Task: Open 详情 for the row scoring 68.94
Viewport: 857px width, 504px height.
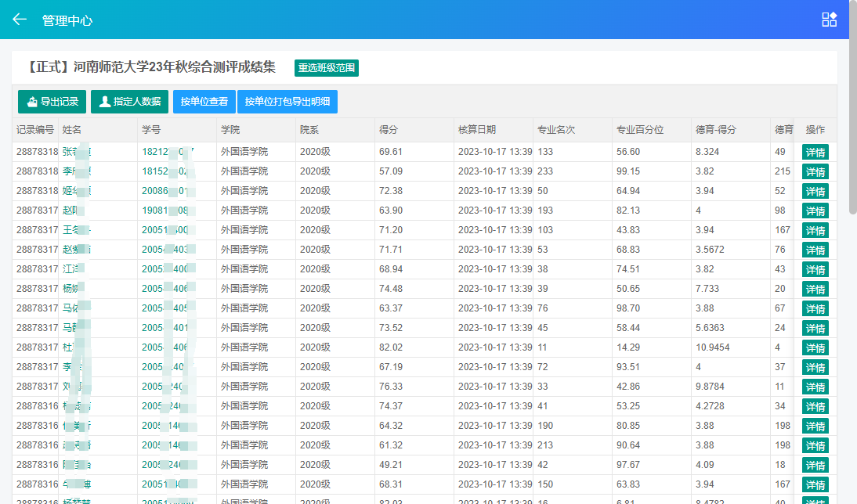Action: 815,270
